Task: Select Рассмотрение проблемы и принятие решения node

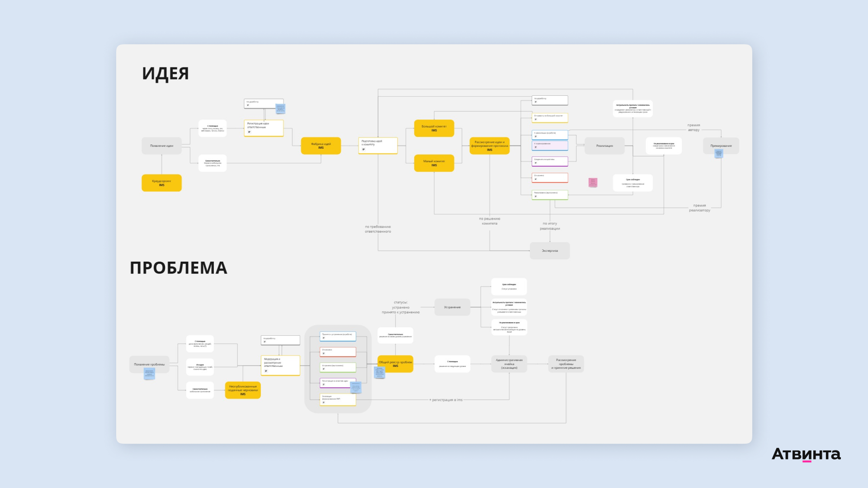Action: click(x=566, y=364)
